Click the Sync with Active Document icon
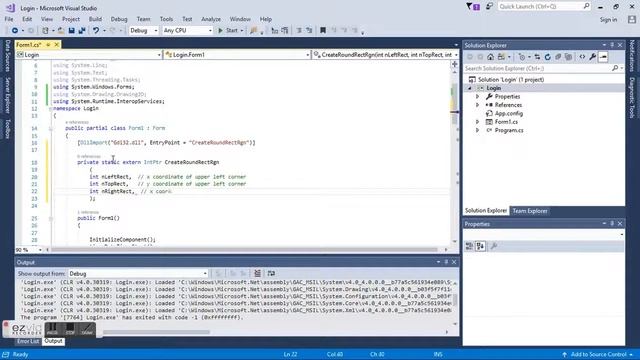This screenshot has height=360, width=640. 537,57
